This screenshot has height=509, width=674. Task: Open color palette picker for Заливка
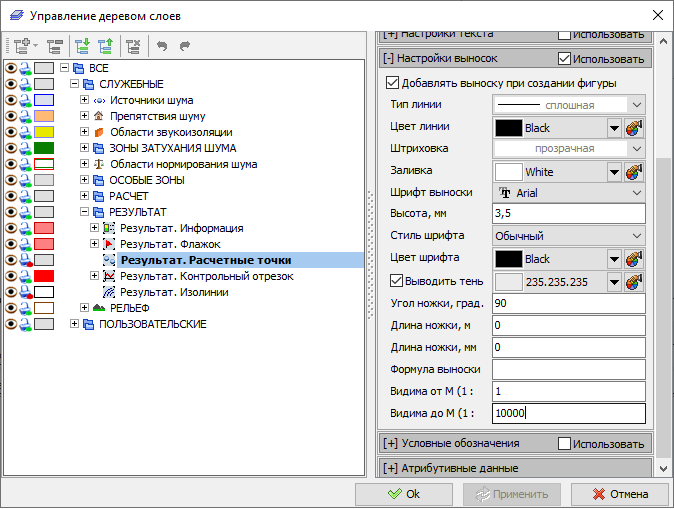633,172
